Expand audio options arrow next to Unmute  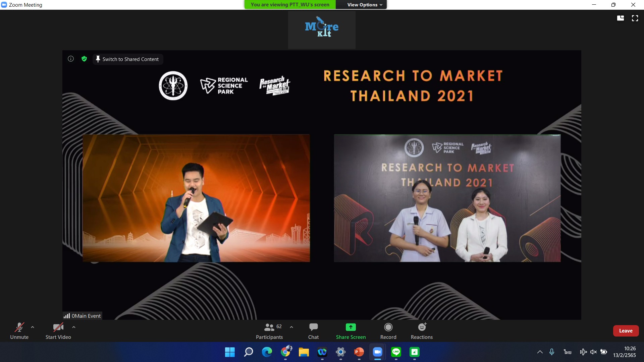tap(33, 327)
